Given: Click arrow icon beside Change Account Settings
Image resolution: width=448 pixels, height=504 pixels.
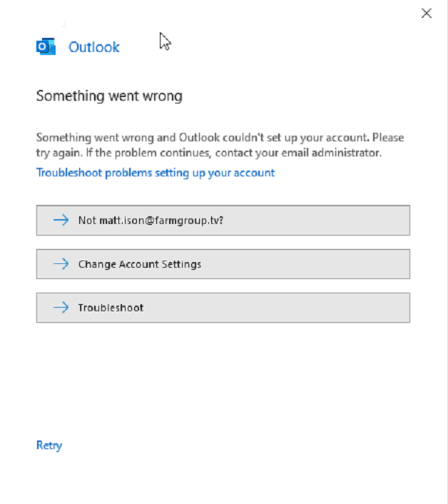Looking at the screenshot, I should [x=61, y=264].
